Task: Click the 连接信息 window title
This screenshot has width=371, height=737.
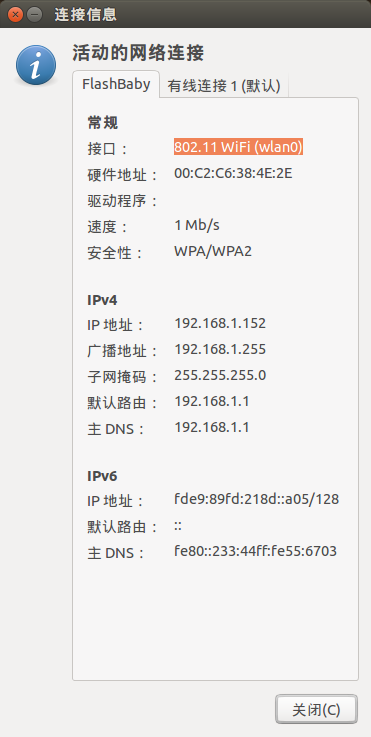Action: [x=85, y=15]
